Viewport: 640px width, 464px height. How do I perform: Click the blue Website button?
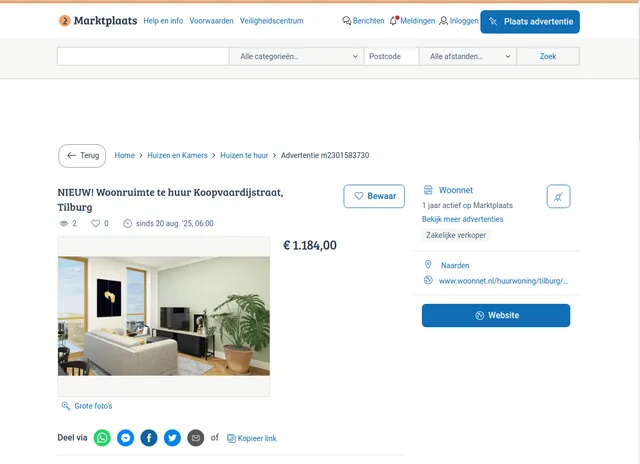tap(496, 315)
